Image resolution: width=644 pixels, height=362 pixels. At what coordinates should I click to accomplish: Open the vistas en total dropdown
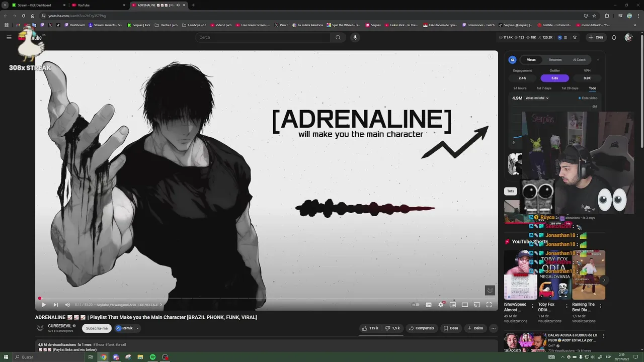coord(537,98)
